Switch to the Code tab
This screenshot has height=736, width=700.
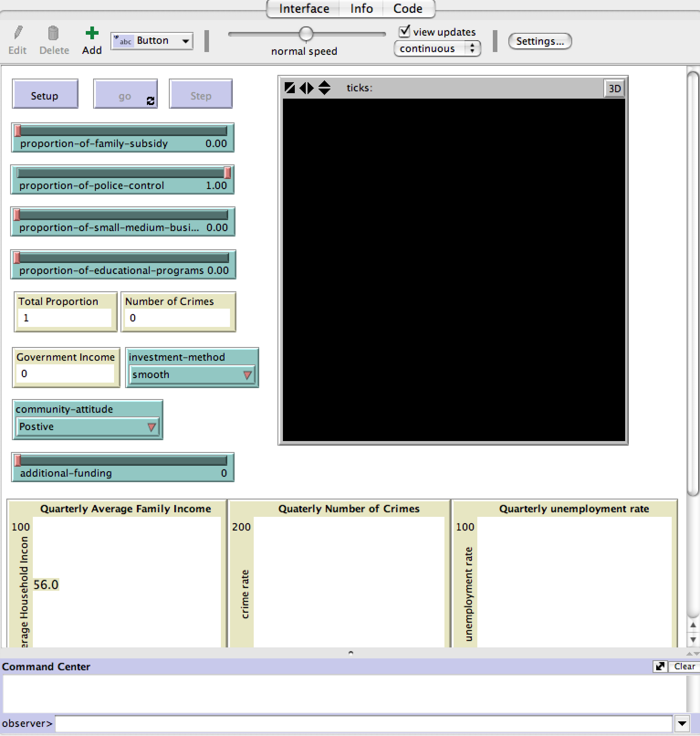pyautogui.click(x=407, y=9)
